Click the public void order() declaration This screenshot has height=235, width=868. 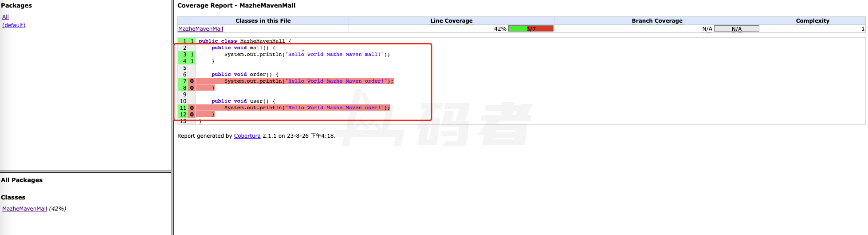(x=244, y=75)
